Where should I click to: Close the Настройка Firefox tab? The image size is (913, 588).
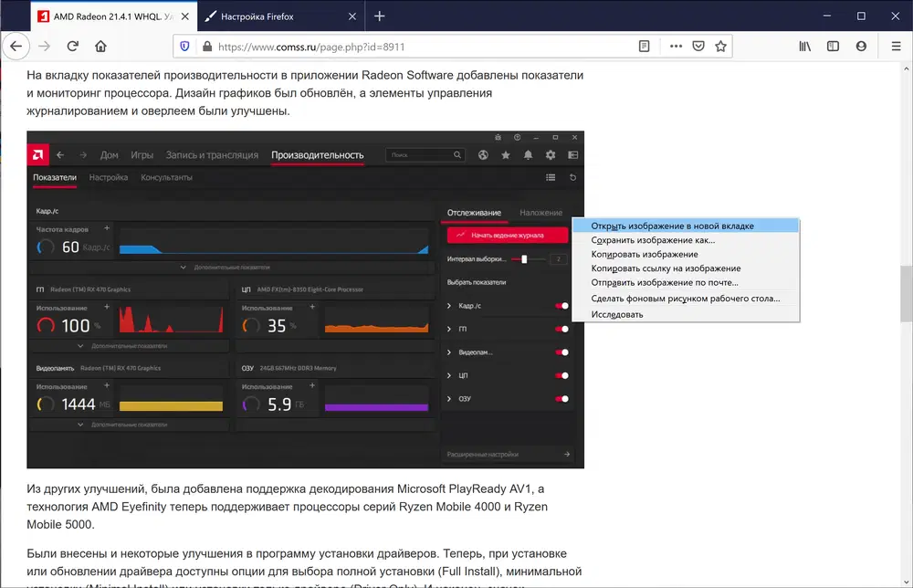[x=352, y=16]
